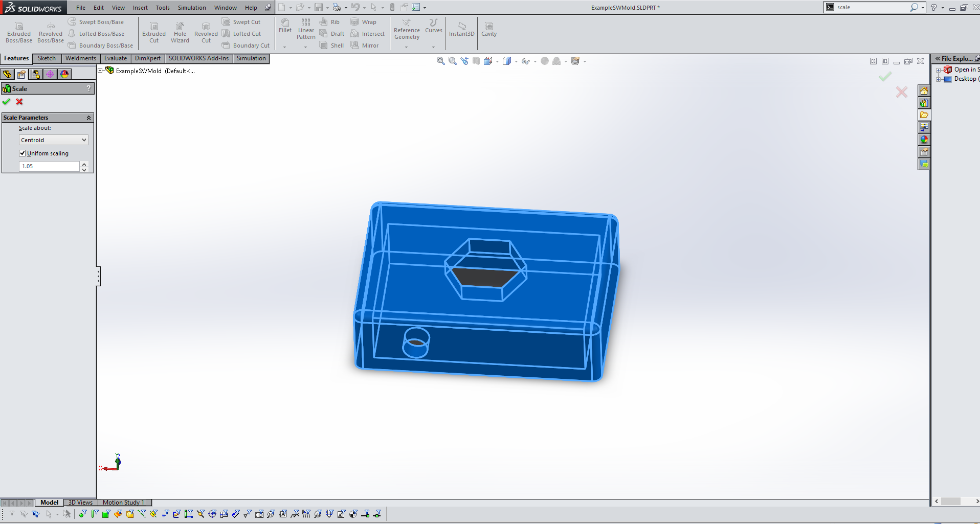
Task: Click the Lofted Cut command
Action: tap(241, 34)
